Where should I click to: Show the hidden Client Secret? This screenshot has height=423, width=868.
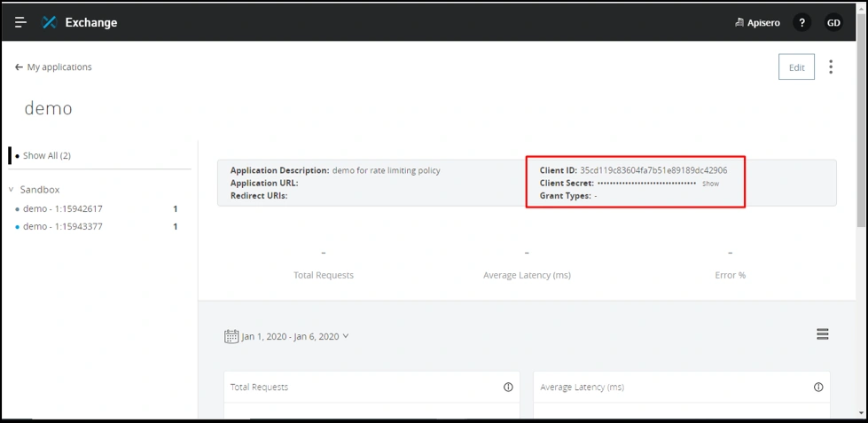pos(710,184)
